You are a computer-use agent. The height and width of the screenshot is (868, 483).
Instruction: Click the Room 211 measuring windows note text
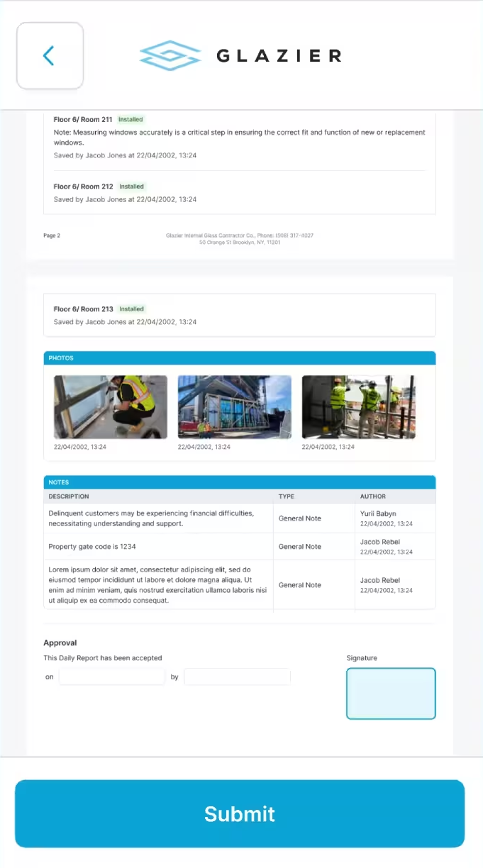[x=240, y=138]
